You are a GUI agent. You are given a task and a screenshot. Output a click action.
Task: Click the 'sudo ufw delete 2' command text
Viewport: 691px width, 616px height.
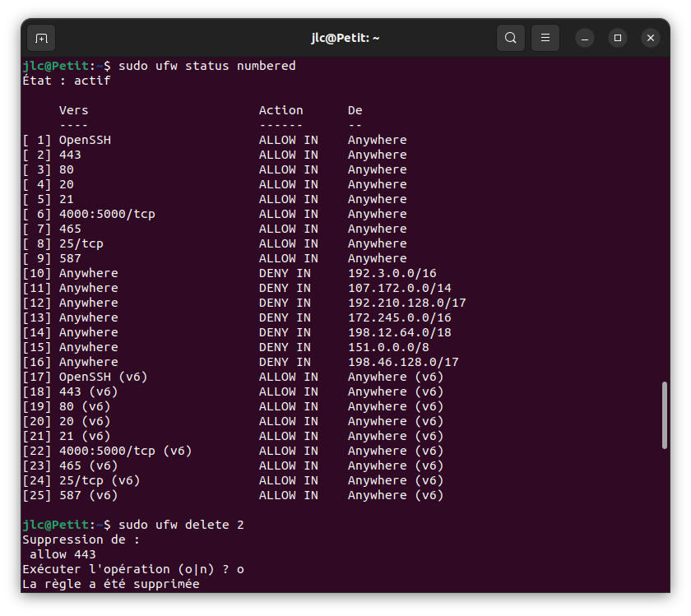pos(181,525)
